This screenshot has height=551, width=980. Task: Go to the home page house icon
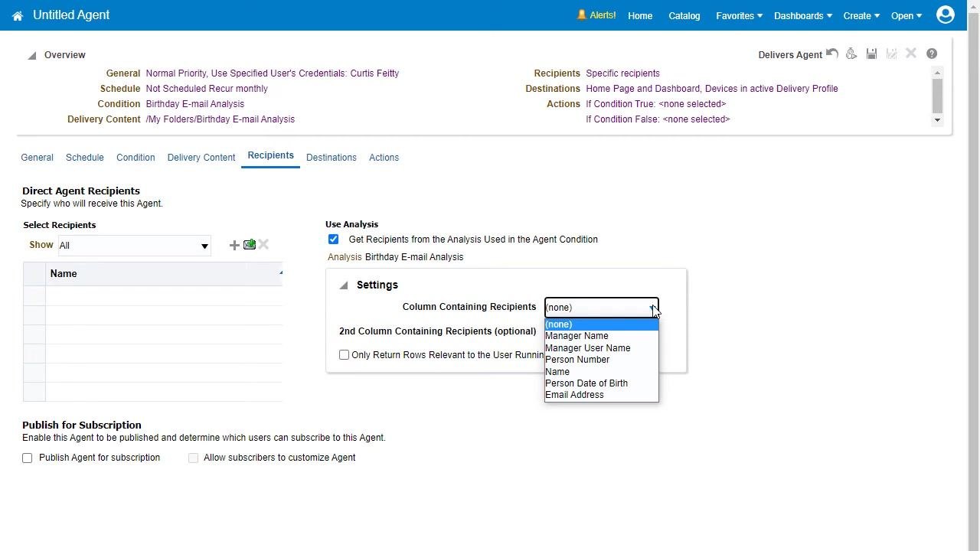[18, 16]
